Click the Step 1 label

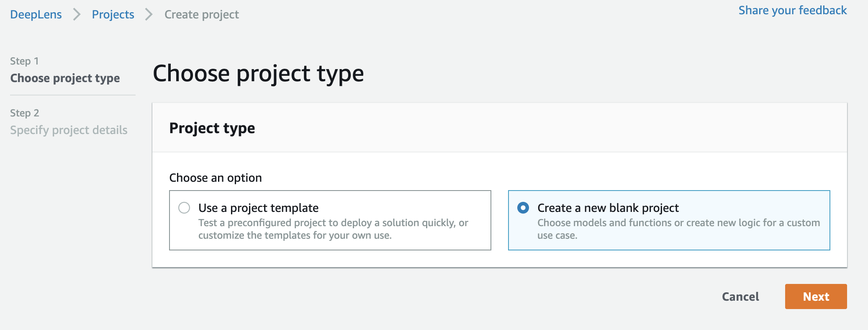[24, 61]
